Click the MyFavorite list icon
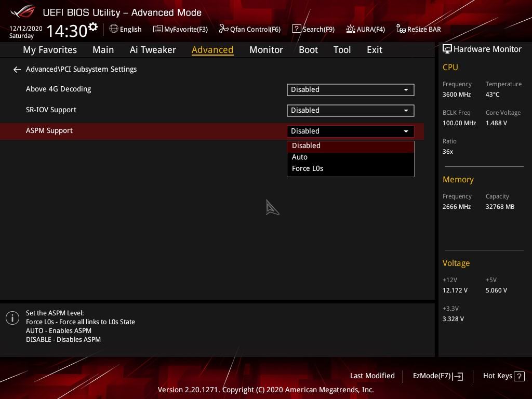Image resolution: width=532 pixels, height=399 pixels. (158, 29)
